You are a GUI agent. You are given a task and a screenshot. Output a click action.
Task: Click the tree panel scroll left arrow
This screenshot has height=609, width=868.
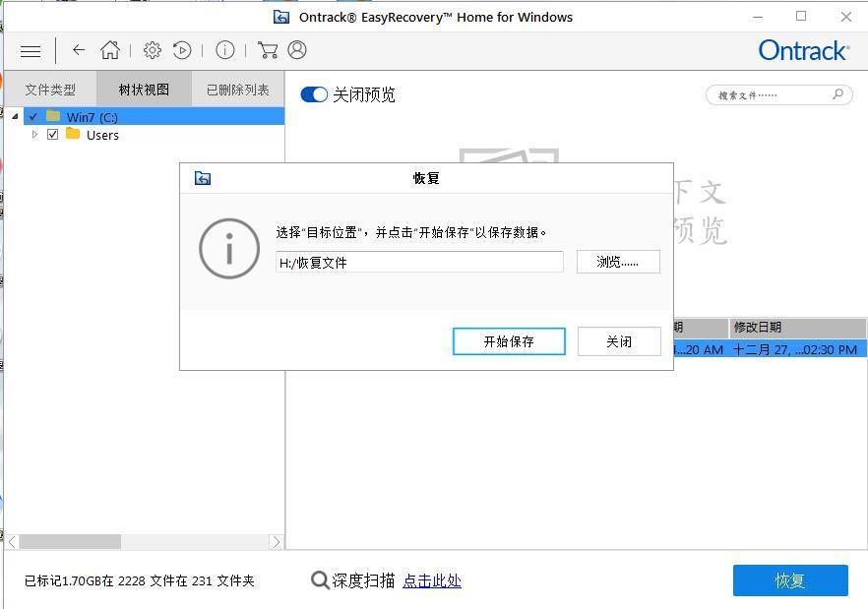(12, 542)
